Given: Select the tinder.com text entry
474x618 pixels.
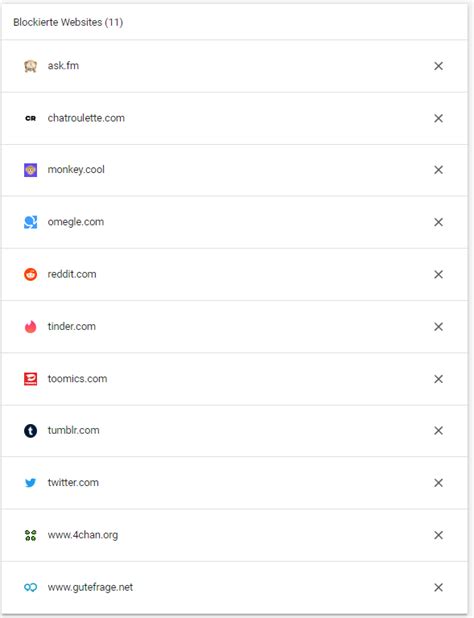Looking at the screenshot, I should coord(71,326).
